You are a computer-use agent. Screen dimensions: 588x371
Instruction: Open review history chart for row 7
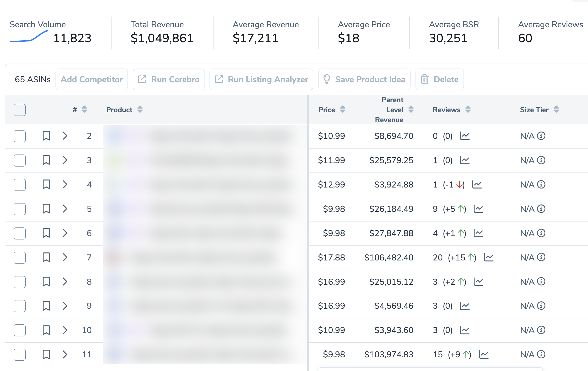pos(488,257)
